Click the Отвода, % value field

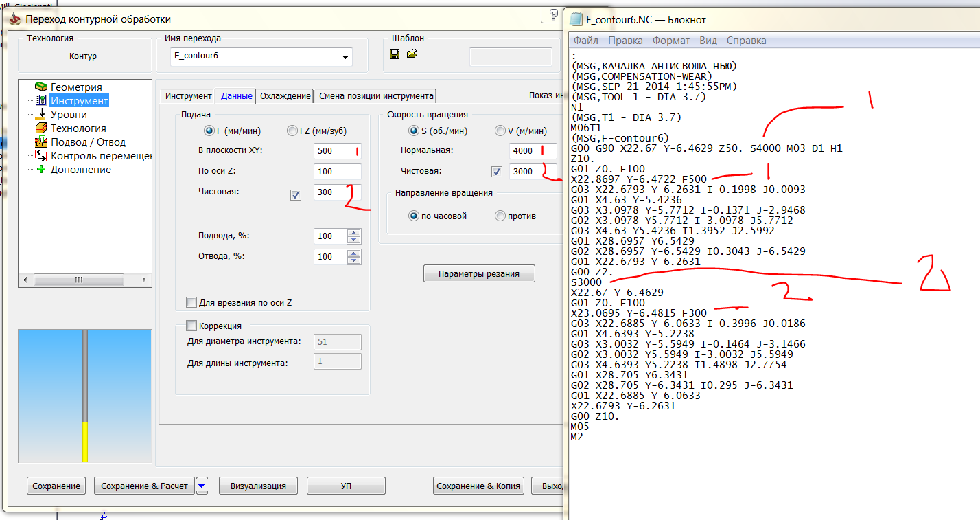click(331, 257)
